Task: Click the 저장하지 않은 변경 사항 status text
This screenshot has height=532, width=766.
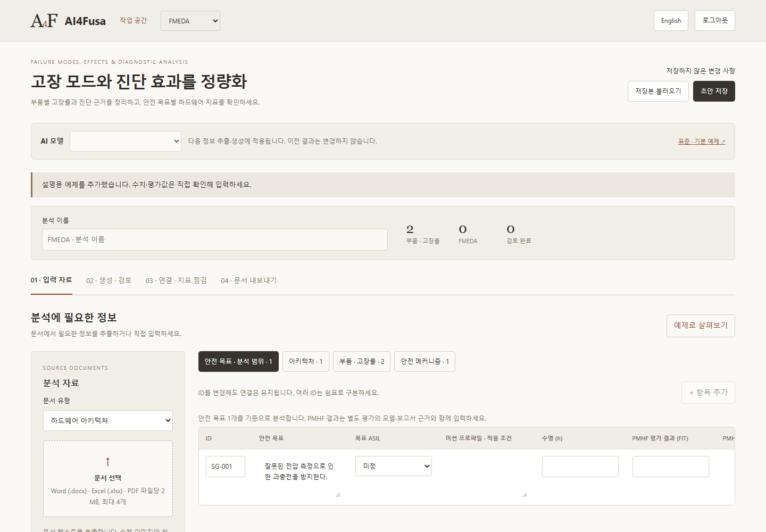Action: [x=701, y=71]
